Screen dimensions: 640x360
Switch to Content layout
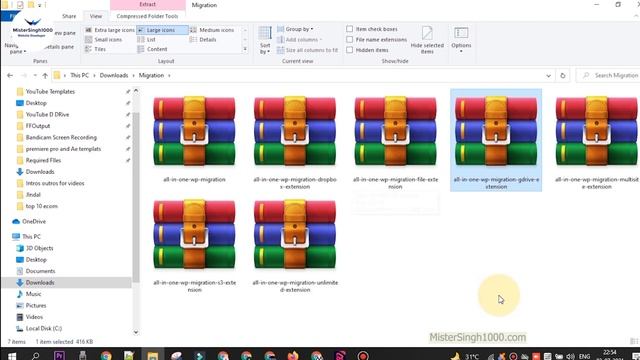coord(152,49)
